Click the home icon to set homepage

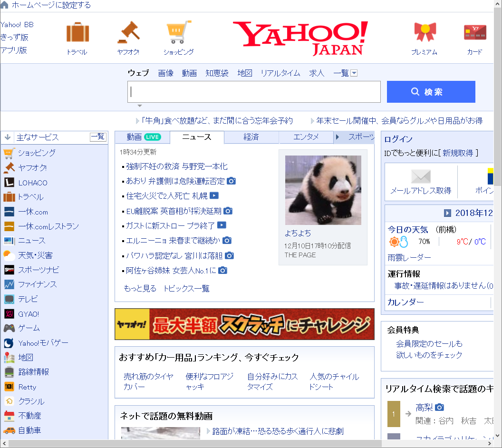click(5, 5)
